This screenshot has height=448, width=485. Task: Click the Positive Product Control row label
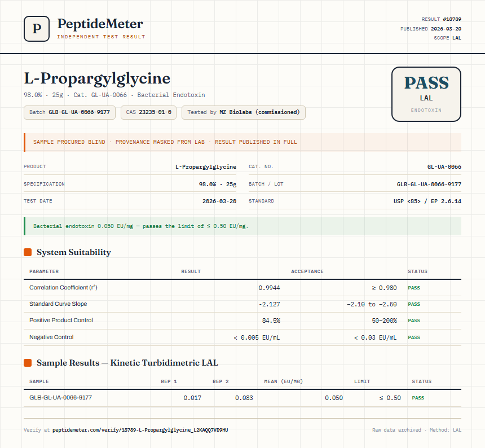[x=61, y=320]
